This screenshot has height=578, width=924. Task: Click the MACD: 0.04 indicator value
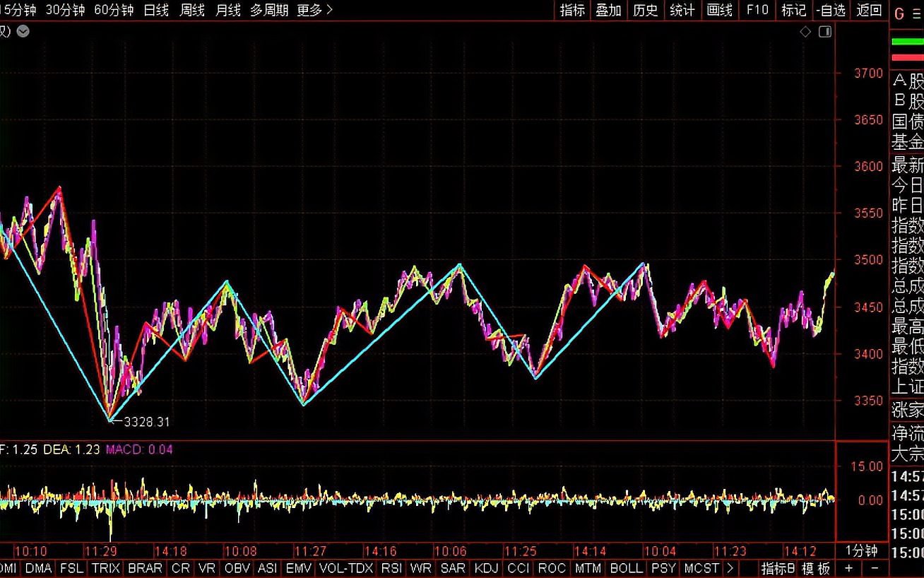coord(139,449)
